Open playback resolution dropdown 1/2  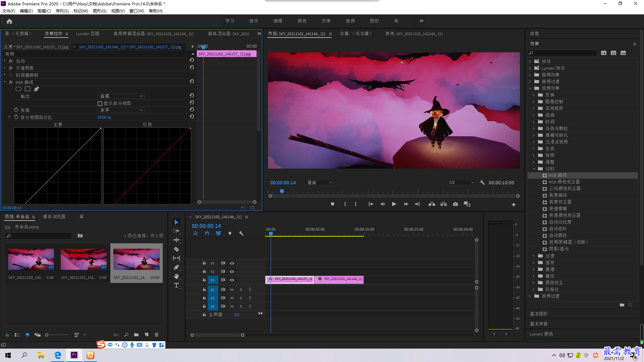461,182
